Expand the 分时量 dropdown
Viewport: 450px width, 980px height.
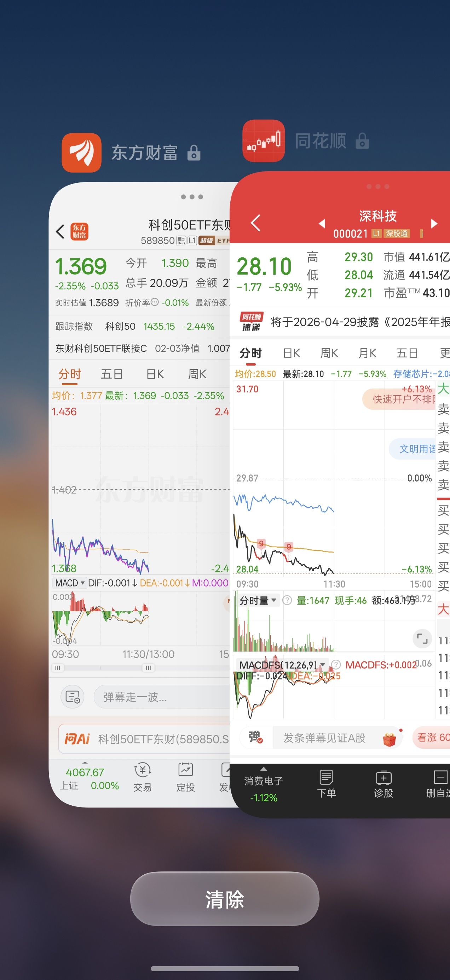pyautogui.click(x=258, y=600)
